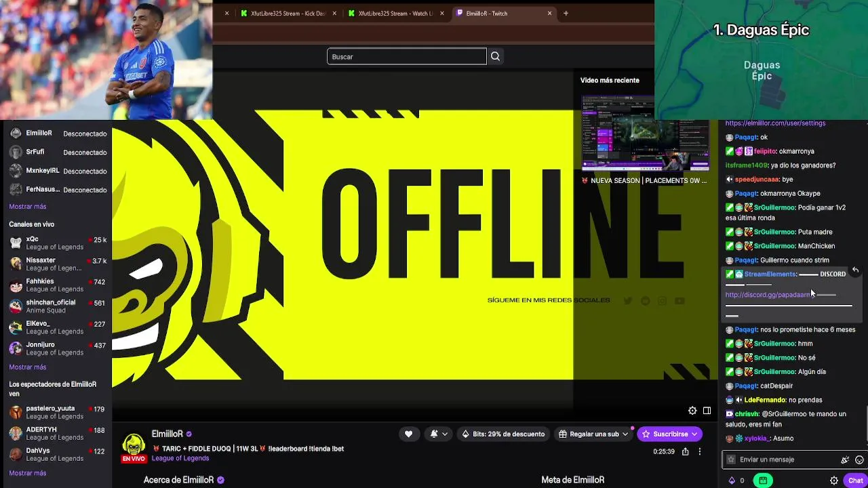Image resolution: width=868 pixels, height=488 pixels.
Task: Click ElmiilloR channel avatar with EN VIVO badge
Action: tap(134, 447)
